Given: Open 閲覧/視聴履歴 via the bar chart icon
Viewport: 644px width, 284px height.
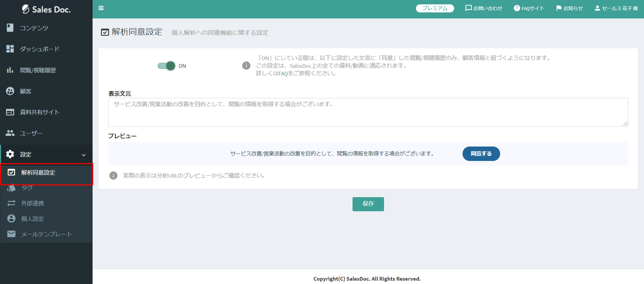Looking at the screenshot, I should click(x=10, y=70).
